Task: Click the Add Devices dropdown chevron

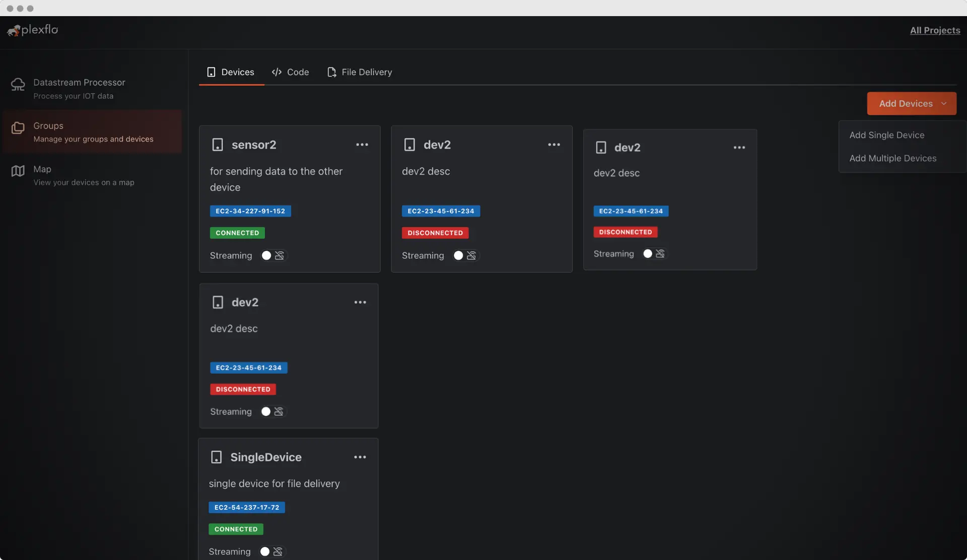Action: 944,104
